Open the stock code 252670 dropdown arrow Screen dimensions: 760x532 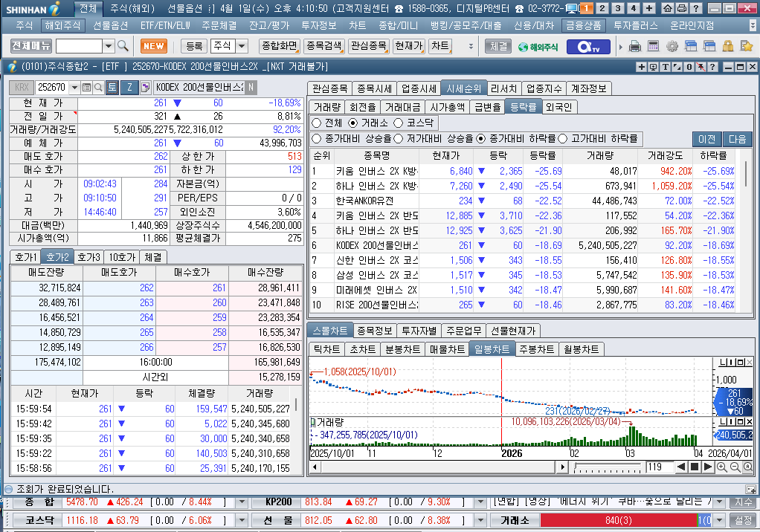(74, 88)
